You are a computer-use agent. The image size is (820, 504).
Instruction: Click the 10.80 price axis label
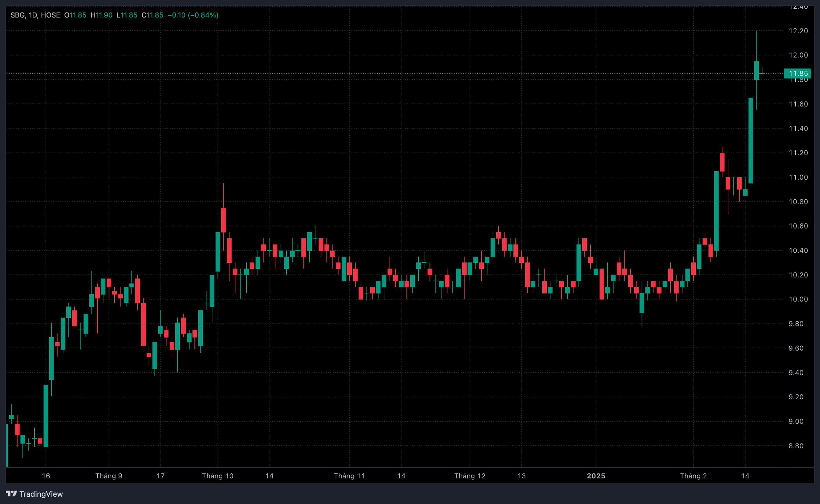coord(798,202)
